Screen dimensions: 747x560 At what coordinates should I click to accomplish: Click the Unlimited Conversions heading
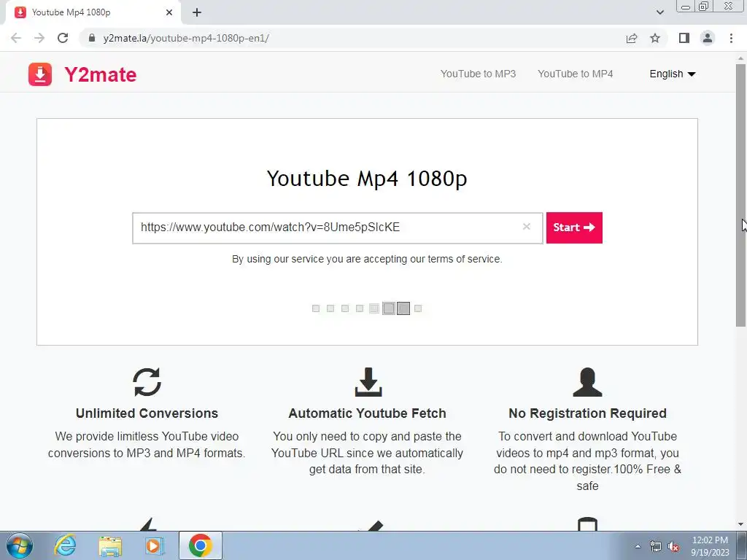point(147,413)
